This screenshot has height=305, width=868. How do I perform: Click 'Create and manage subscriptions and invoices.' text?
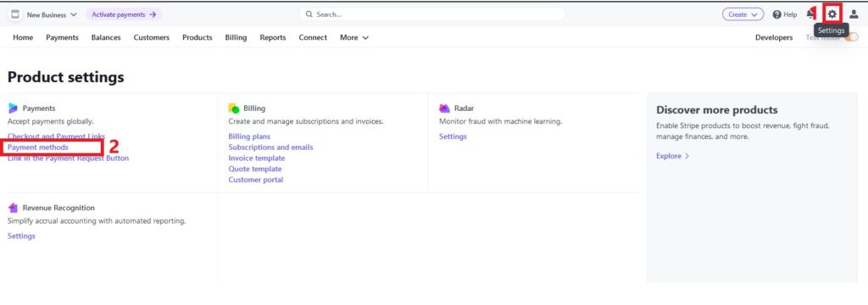pos(306,121)
